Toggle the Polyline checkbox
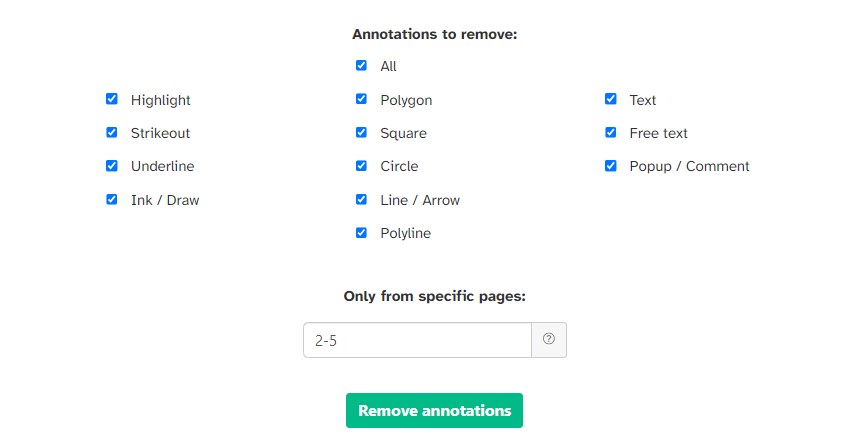847x447 pixels. pyautogui.click(x=361, y=232)
